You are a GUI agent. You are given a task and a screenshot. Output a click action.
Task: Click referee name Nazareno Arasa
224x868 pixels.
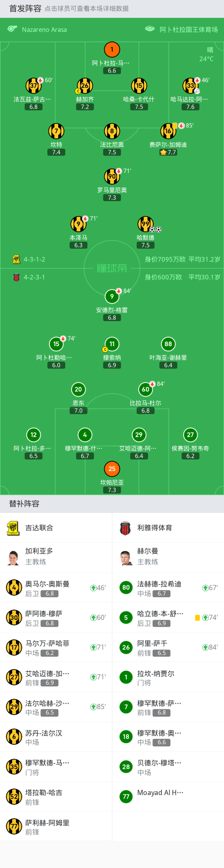click(x=44, y=30)
